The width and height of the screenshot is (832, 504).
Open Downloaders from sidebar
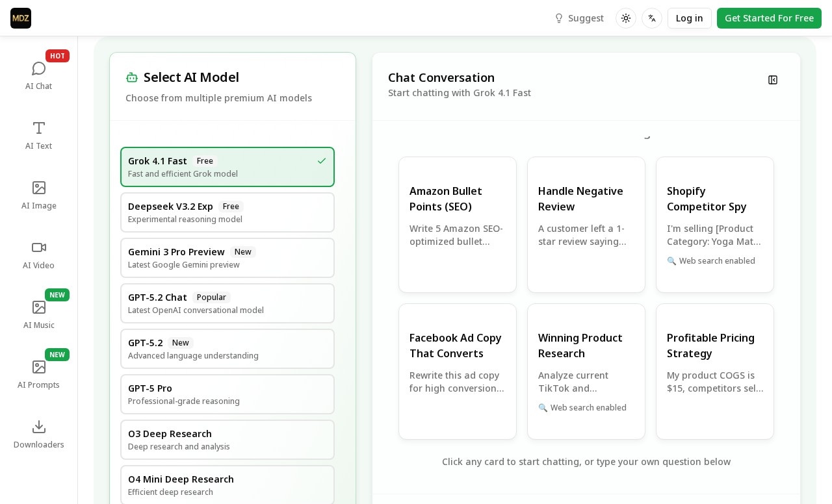tap(39, 434)
